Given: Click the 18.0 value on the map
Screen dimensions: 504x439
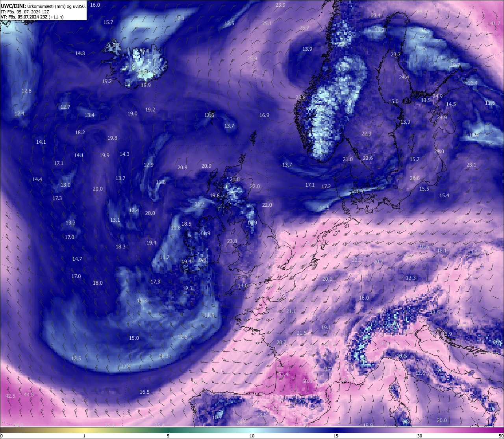Looking at the screenshot, I should click(98, 283).
